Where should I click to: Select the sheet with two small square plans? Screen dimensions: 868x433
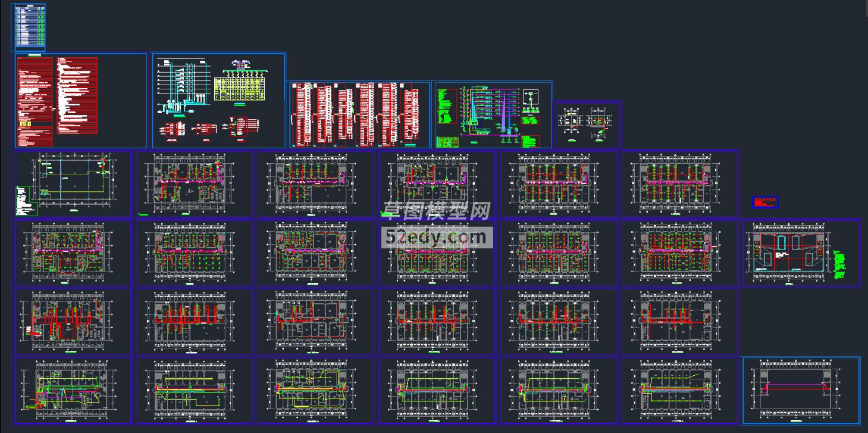point(587,125)
